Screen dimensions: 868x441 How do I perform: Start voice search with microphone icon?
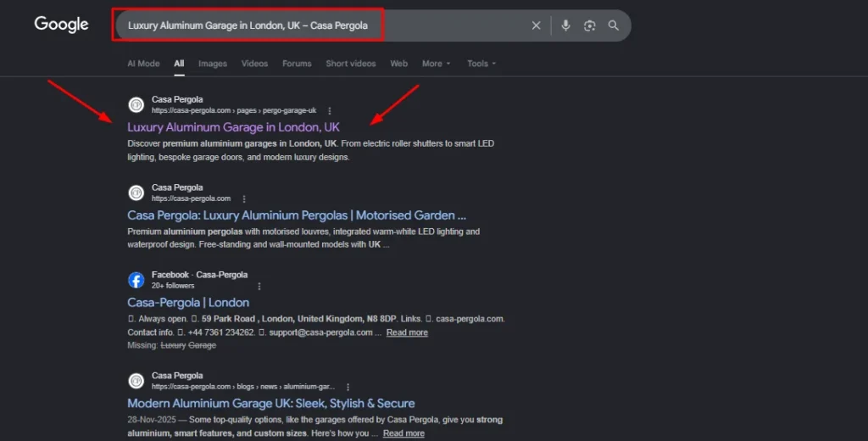pyautogui.click(x=565, y=25)
